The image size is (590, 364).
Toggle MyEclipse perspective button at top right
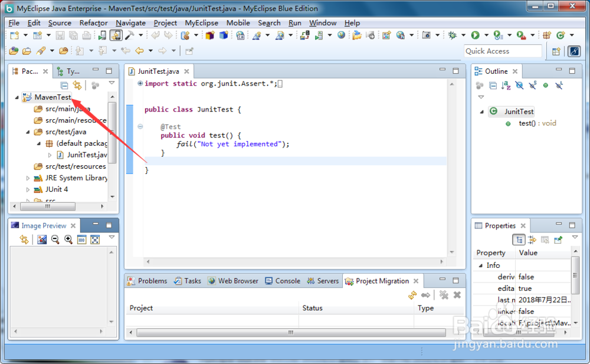574,51
